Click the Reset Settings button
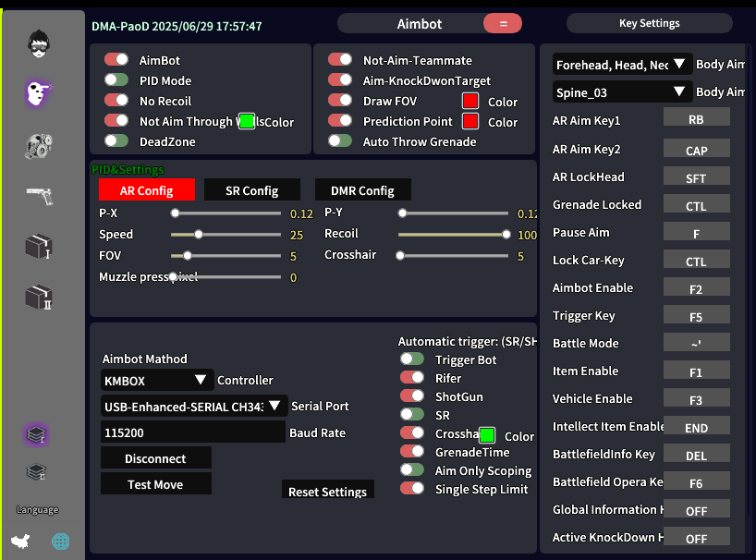Screen dimensions: 756x560 (x=327, y=490)
